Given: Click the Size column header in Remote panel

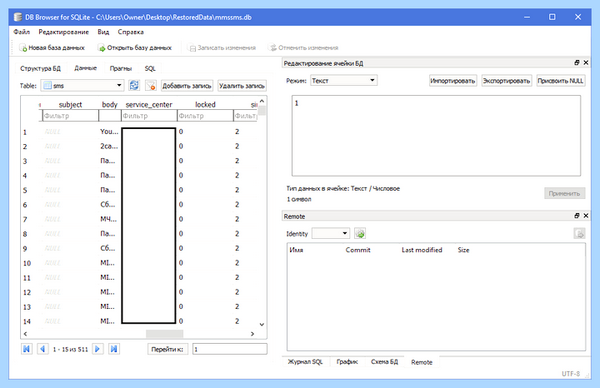Looking at the screenshot, I should click(x=463, y=250).
